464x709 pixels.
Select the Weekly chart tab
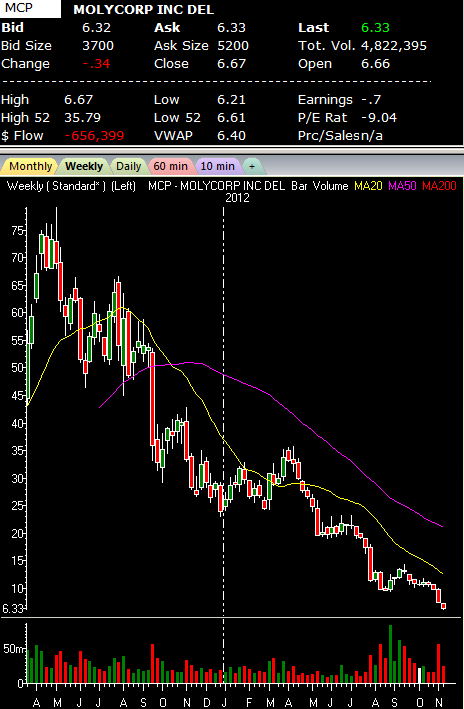click(84, 166)
